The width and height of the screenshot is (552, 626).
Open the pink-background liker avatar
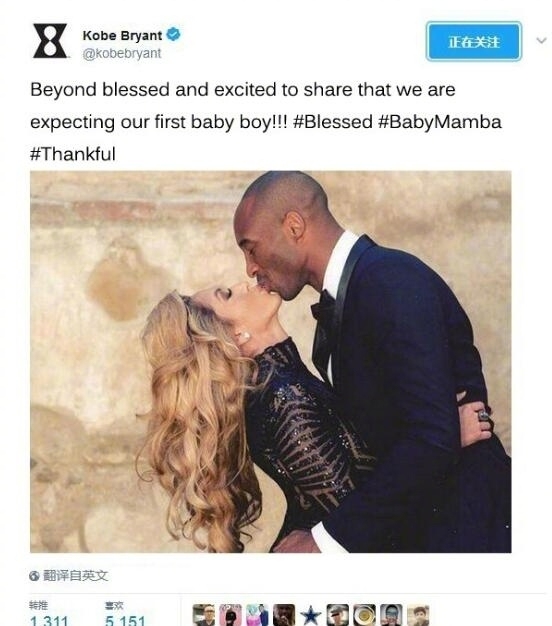(x=230, y=615)
